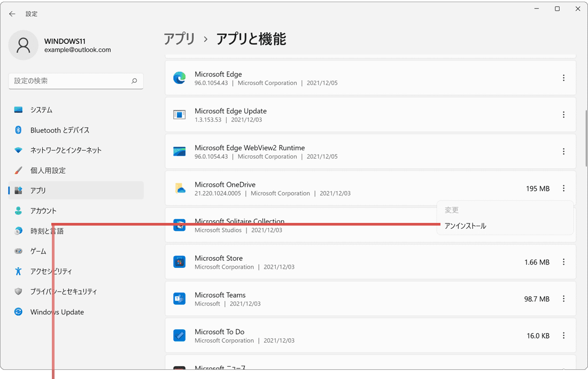The image size is (588, 379).
Task: Open more options for Microsoft Edge Update
Action: [x=563, y=115]
